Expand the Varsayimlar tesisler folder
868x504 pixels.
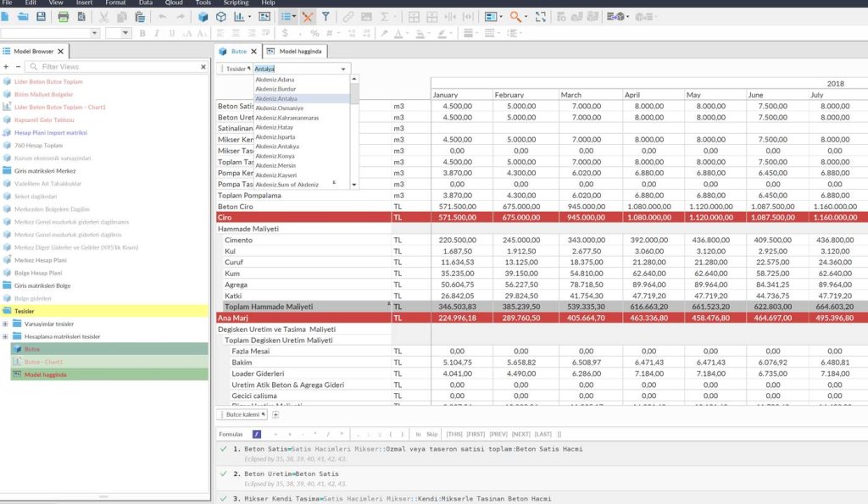coord(6,324)
